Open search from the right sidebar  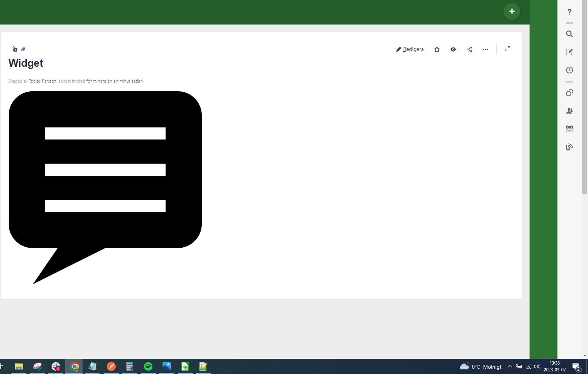(x=570, y=34)
